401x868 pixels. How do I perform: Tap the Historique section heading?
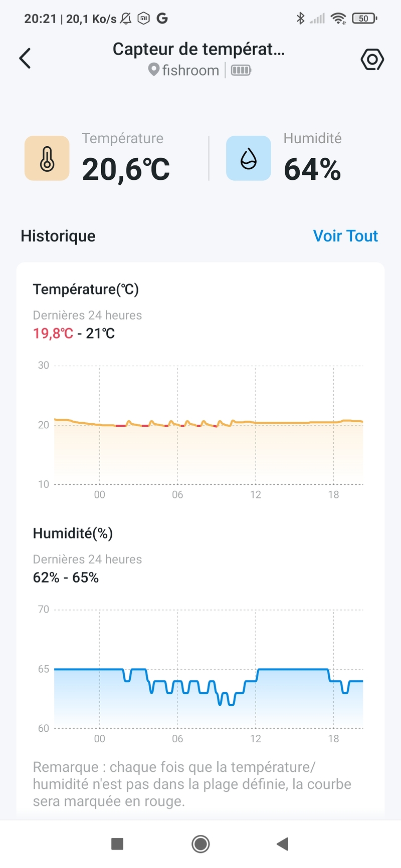click(x=58, y=236)
